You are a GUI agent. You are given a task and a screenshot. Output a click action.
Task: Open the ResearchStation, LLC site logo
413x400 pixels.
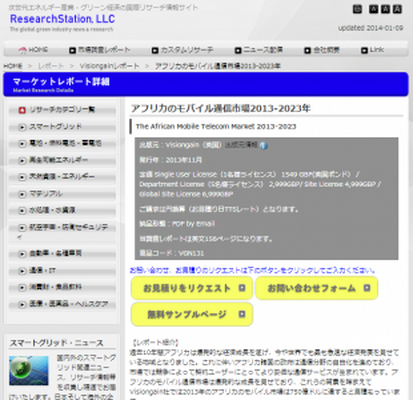[62, 19]
